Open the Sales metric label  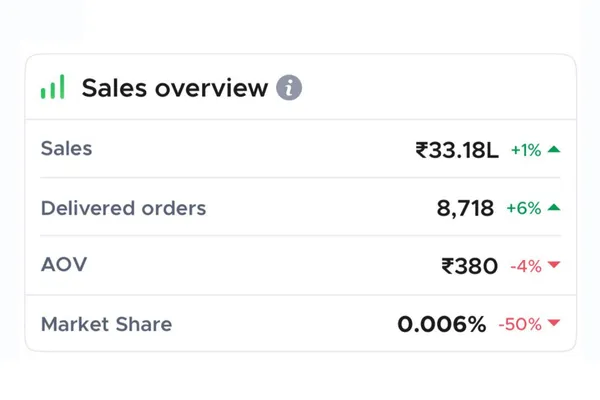coord(66,149)
